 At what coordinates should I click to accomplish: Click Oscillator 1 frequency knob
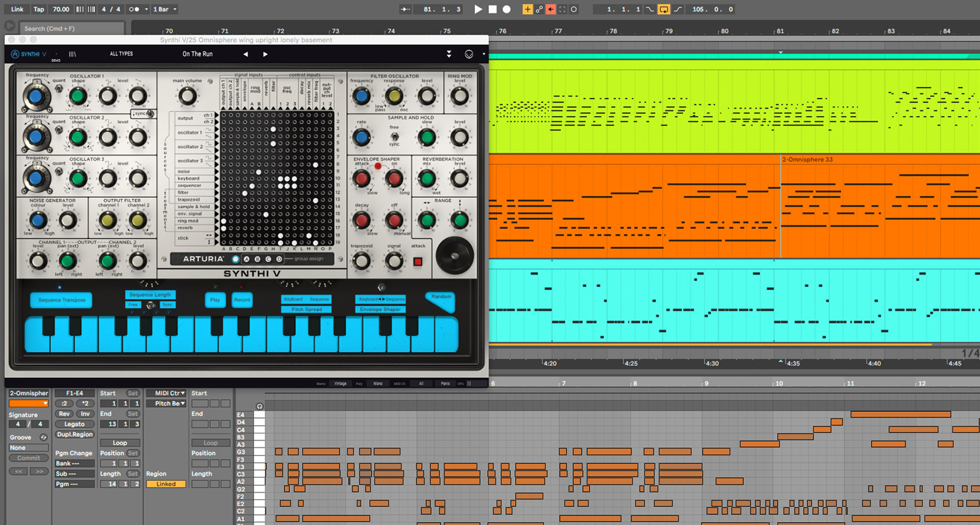pos(36,96)
